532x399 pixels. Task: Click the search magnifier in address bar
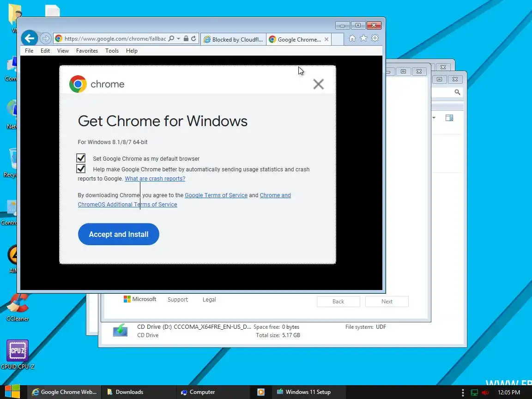[x=171, y=38]
